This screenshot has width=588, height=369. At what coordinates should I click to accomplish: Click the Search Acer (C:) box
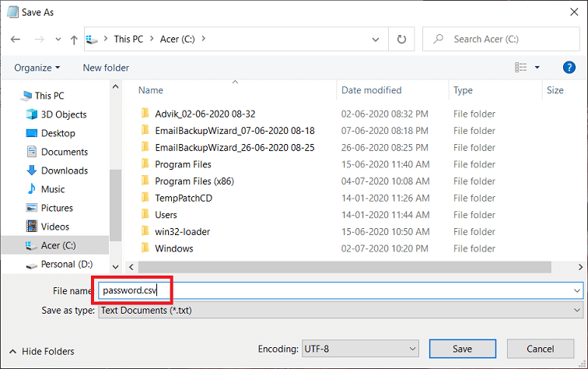501,39
